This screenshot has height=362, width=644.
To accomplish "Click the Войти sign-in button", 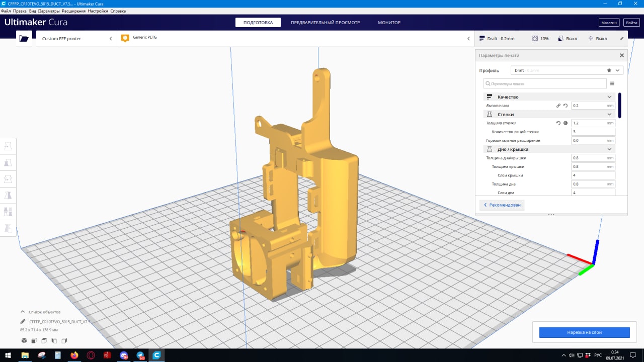I will click(x=631, y=23).
